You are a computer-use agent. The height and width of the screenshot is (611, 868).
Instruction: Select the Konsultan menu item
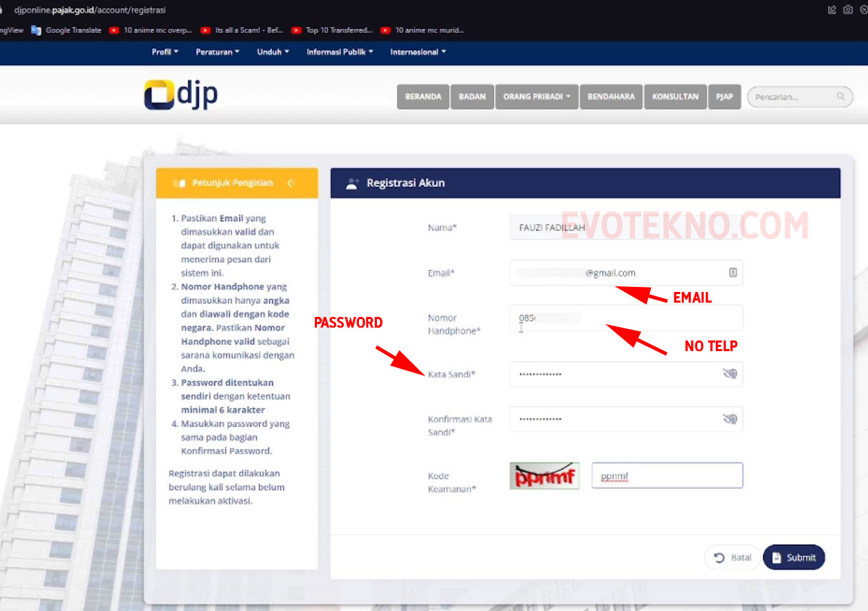675,96
